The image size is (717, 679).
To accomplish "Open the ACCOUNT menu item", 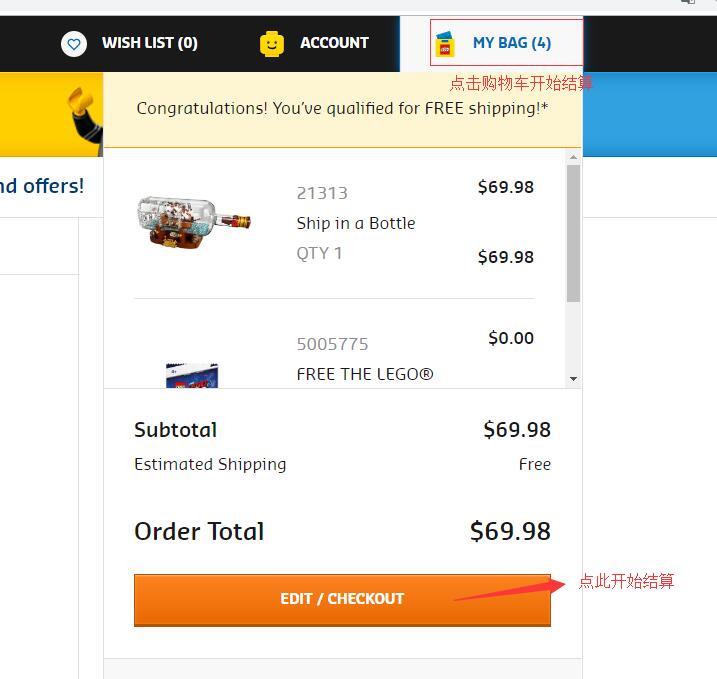I will 334,43.
